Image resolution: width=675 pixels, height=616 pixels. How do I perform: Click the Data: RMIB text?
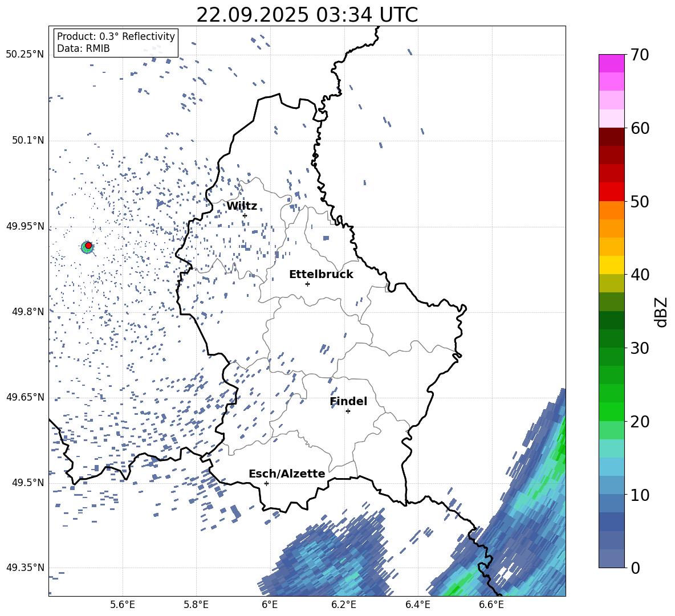83,48
